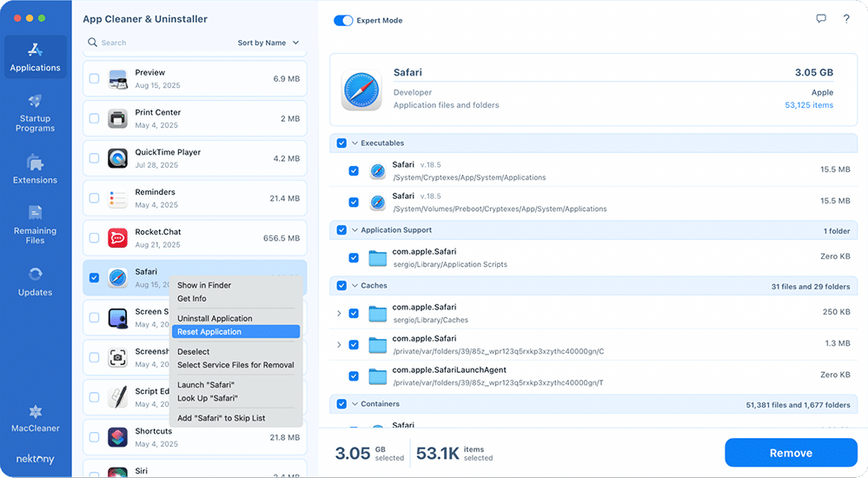Image resolution: width=868 pixels, height=478 pixels.
Task: Collapse the Caches group
Action: point(354,286)
